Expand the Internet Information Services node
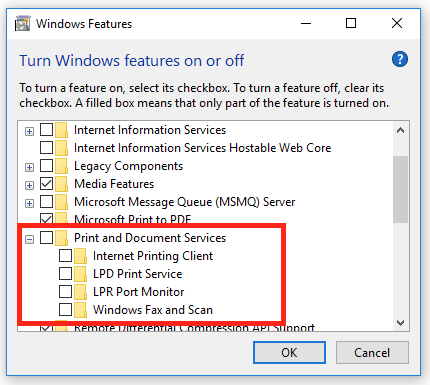Screen dimensions: 430x385 [x=29, y=131]
